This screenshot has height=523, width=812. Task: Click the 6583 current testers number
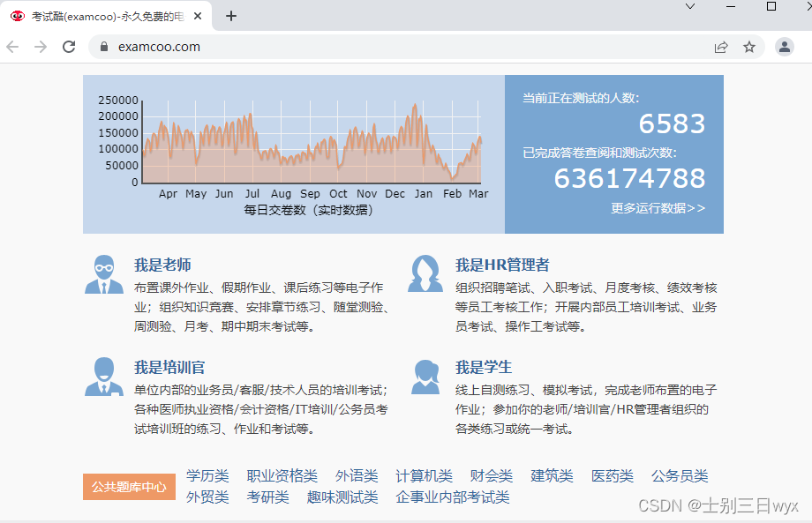(x=672, y=123)
